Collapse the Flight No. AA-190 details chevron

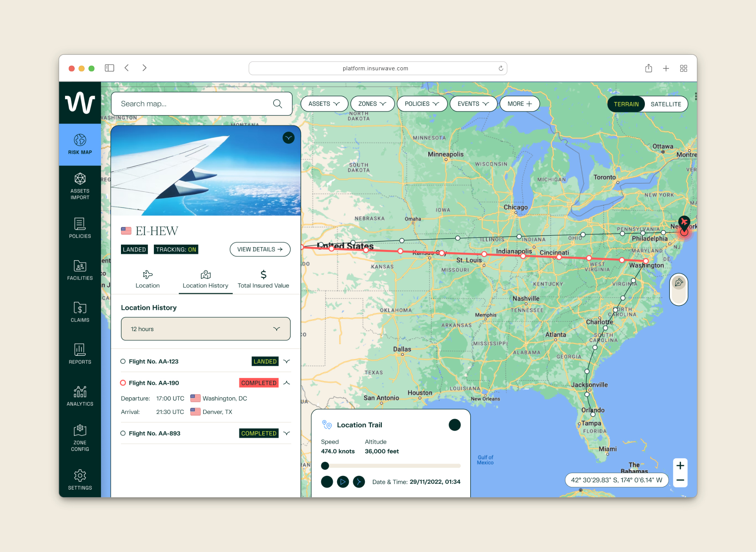287,383
